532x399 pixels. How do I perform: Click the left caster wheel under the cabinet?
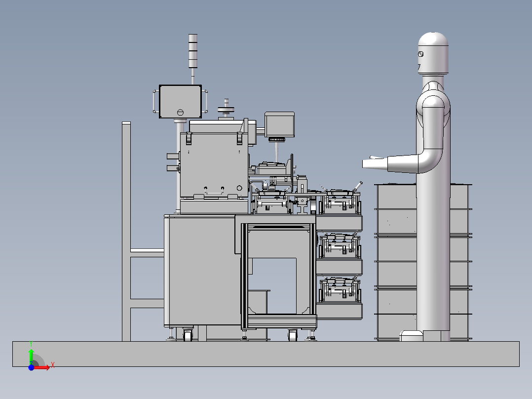tap(188, 335)
